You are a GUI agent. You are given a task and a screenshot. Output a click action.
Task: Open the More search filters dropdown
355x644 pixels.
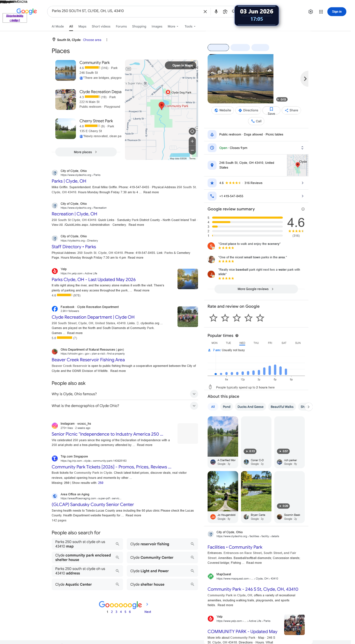[173, 26]
